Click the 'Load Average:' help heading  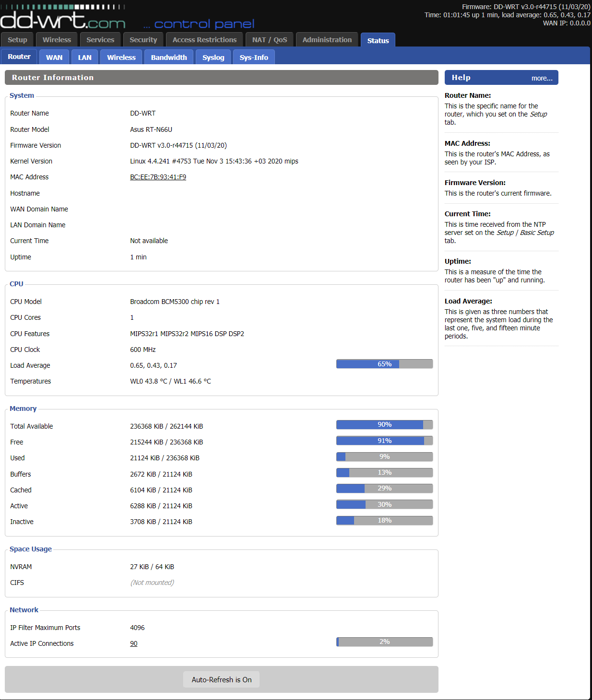(468, 301)
